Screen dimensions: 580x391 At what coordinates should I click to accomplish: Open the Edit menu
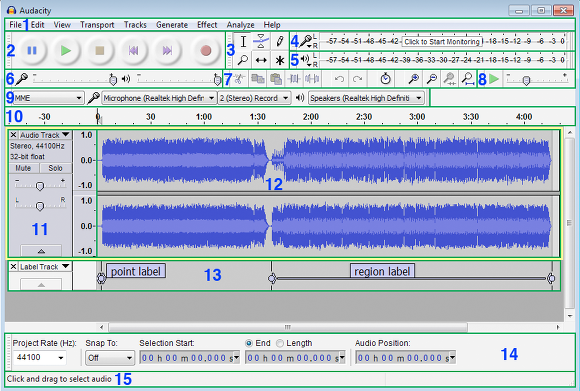click(x=37, y=25)
